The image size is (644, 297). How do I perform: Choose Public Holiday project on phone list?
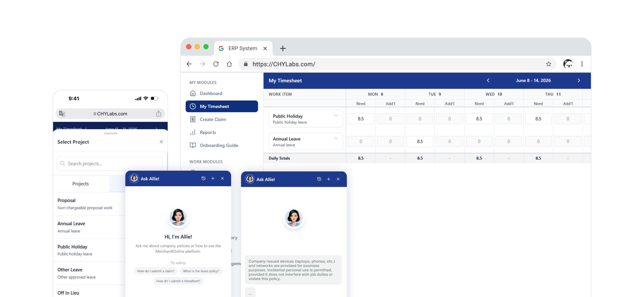pyautogui.click(x=89, y=250)
